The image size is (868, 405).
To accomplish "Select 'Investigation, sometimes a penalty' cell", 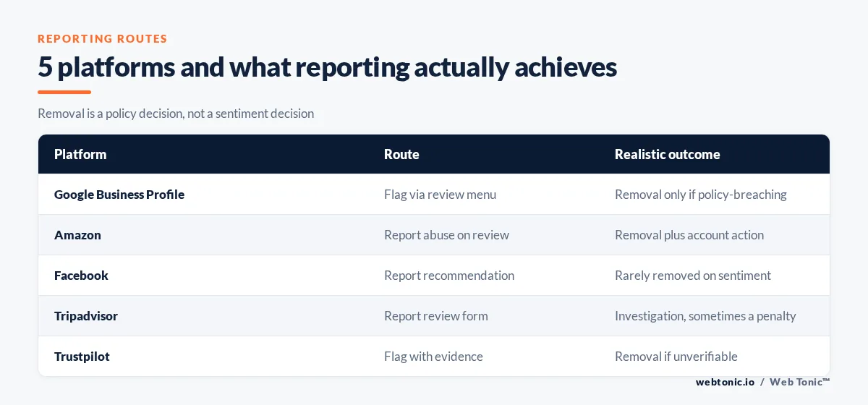I will pos(705,316).
